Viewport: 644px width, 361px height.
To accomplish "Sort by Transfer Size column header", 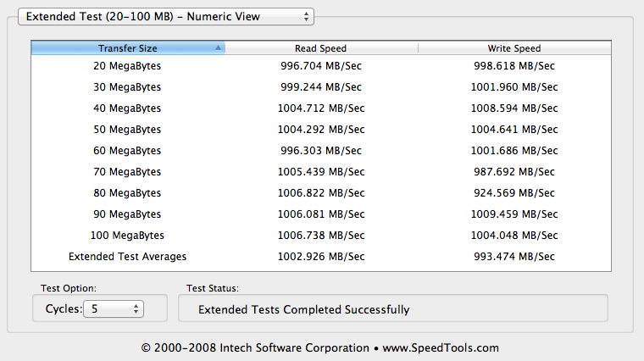I will coord(127,48).
